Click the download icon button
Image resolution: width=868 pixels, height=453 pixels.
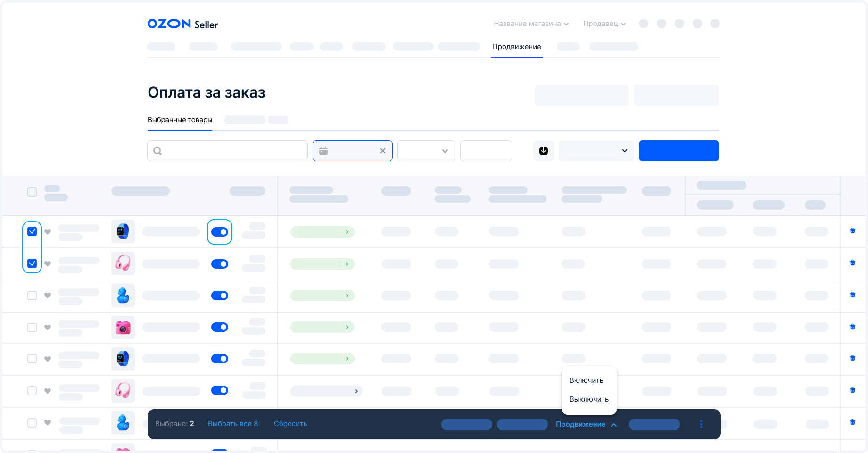[543, 151]
